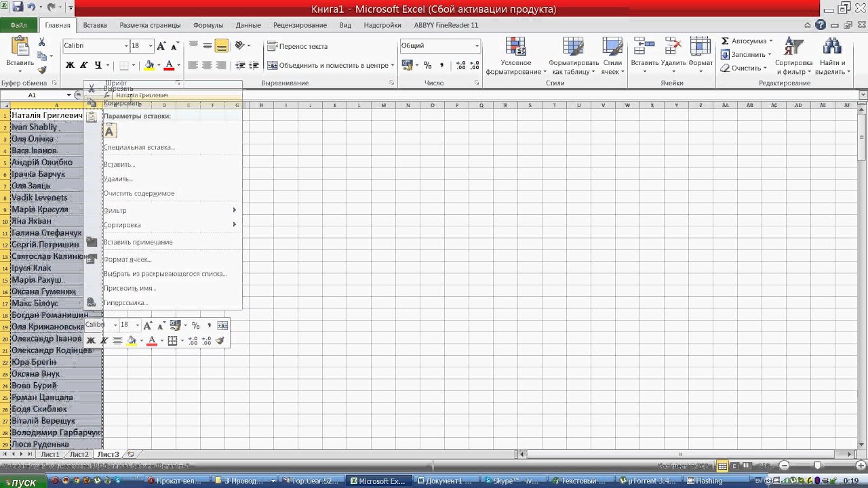Click the ribbon increase decimal icon
This screenshot has width=868, height=488.
[461, 65]
